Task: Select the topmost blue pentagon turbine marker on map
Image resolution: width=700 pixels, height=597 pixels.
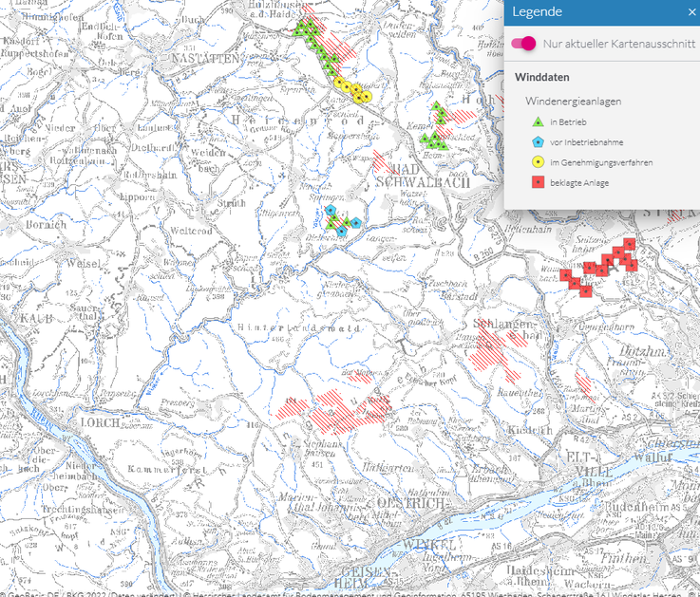Action: click(331, 210)
